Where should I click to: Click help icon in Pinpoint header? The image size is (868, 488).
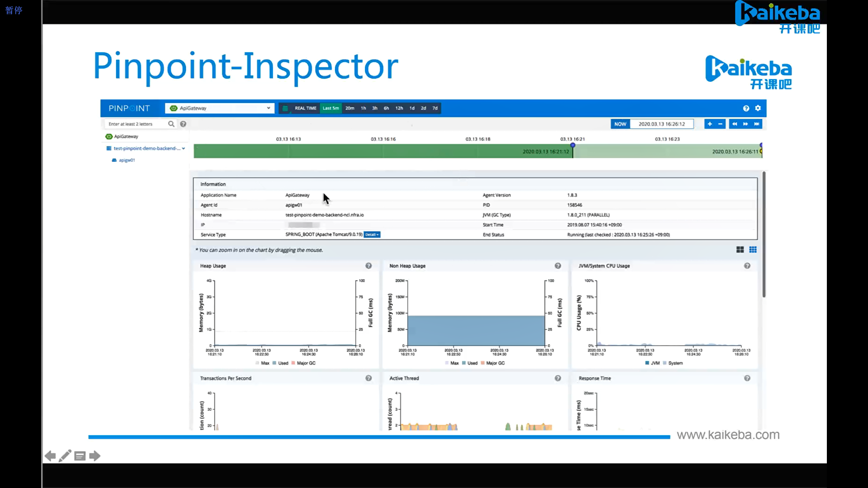coord(746,108)
